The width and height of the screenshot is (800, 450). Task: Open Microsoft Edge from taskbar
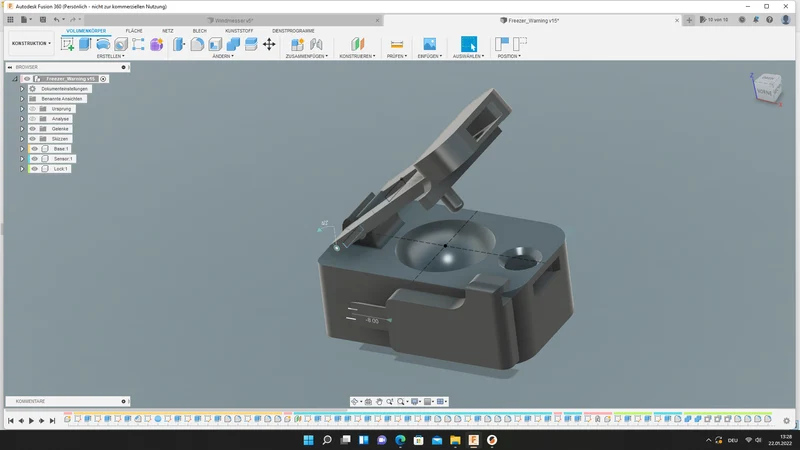[x=400, y=440]
